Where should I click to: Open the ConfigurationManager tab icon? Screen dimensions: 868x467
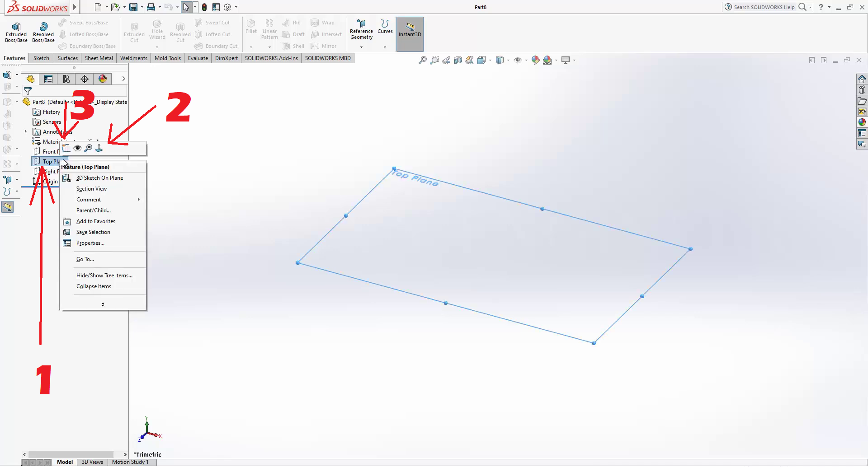[66, 79]
